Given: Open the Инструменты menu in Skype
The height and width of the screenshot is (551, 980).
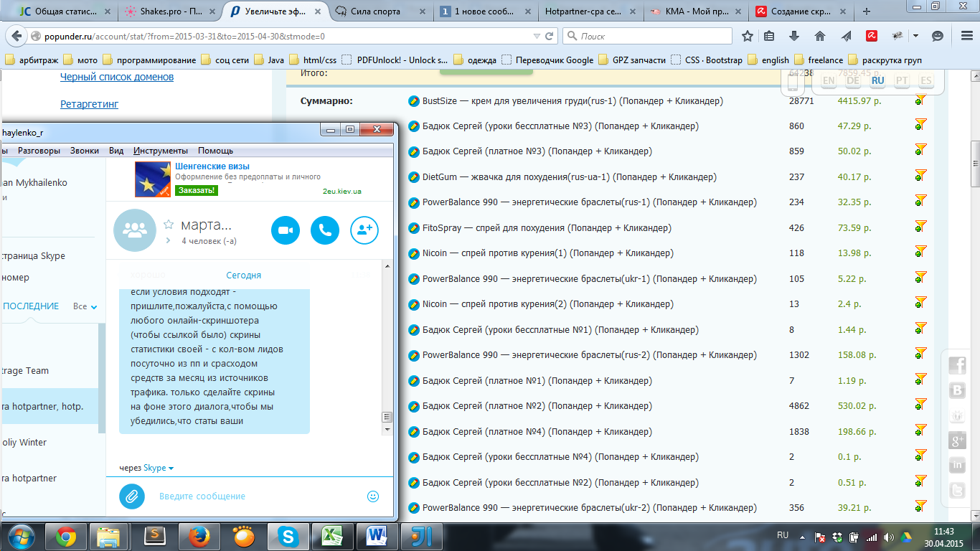Looking at the screenshot, I should [x=161, y=151].
